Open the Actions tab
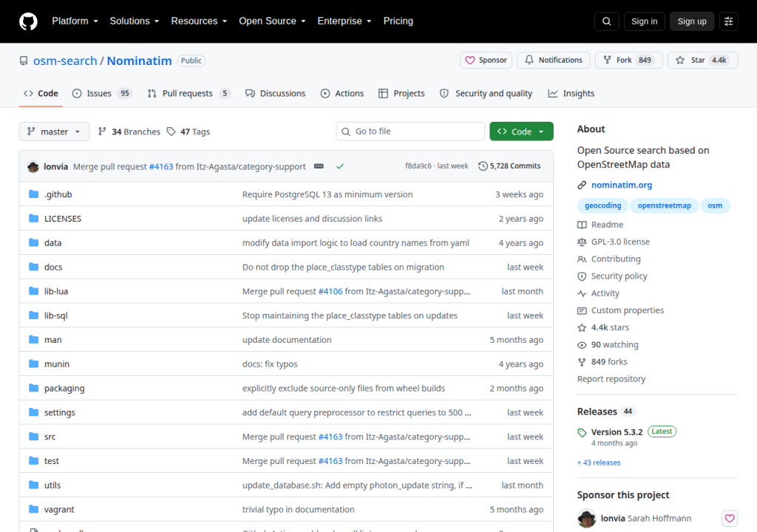The height and width of the screenshot is (532, 757). pyautogui.click(x=342, y=93)
